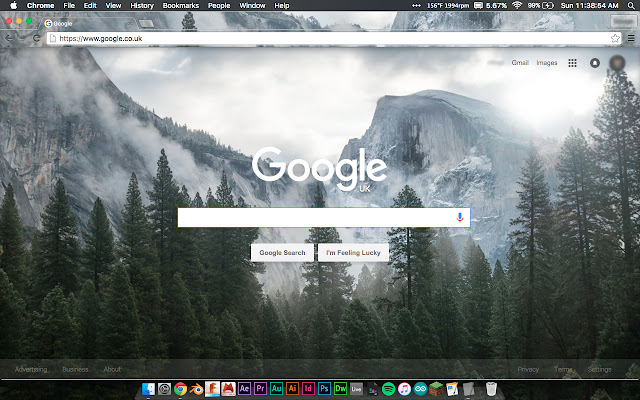Open Google notifications bell
The width and height of the screenshot is (640, 400).
(x=595, y=63)
